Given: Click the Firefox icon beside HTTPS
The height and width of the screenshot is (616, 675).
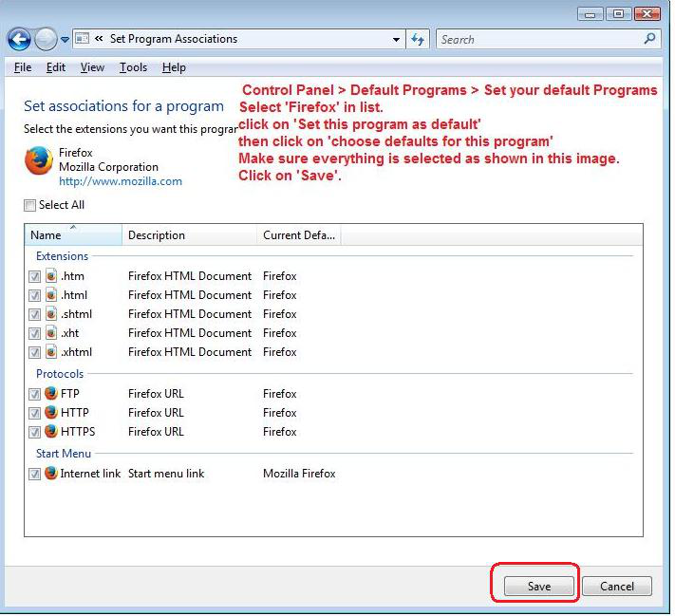Looking at the screenshot, I should 51,431.
